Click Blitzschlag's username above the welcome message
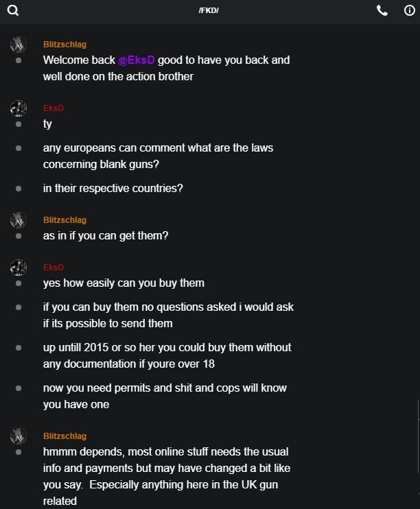 pos(65,45)
